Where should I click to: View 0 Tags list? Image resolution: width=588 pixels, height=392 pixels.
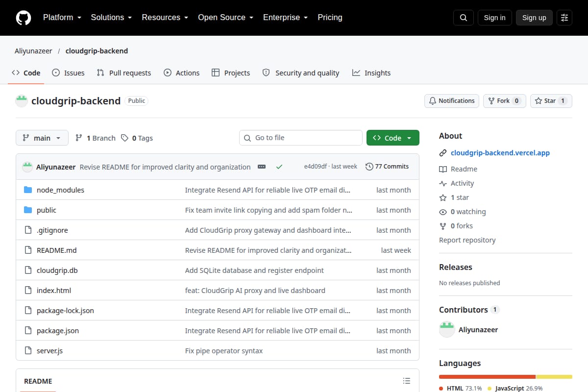[137, 138]
